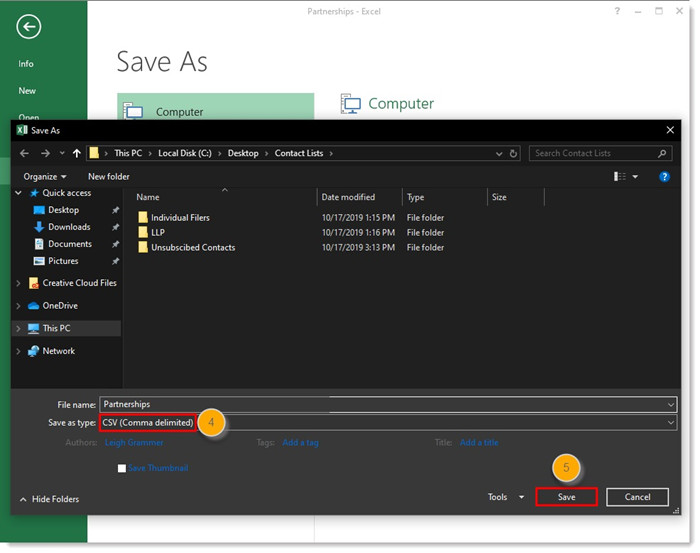Collapse the folder pane with Hide Folders
The width and height of the screenshot is (700, 553).
coord(49,499)
